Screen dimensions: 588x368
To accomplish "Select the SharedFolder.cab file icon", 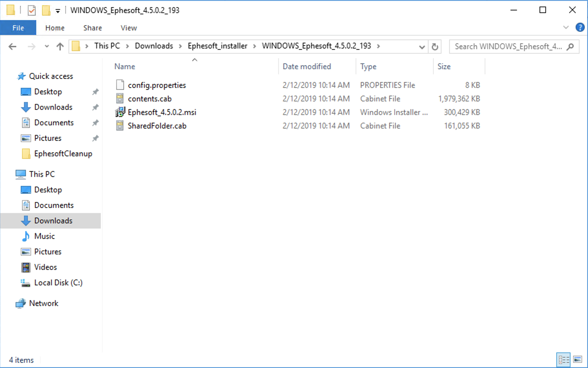I will [120, 126].
